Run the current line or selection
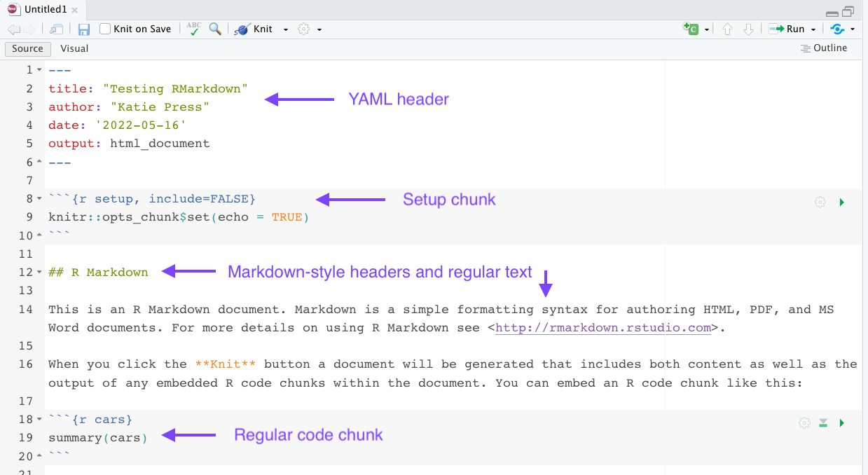 787,29
